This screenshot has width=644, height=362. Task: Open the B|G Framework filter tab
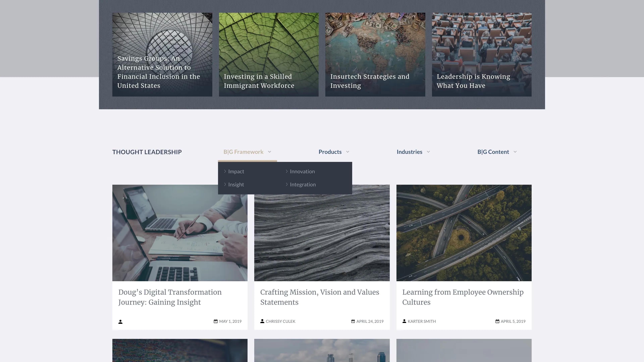coord(243,152)
